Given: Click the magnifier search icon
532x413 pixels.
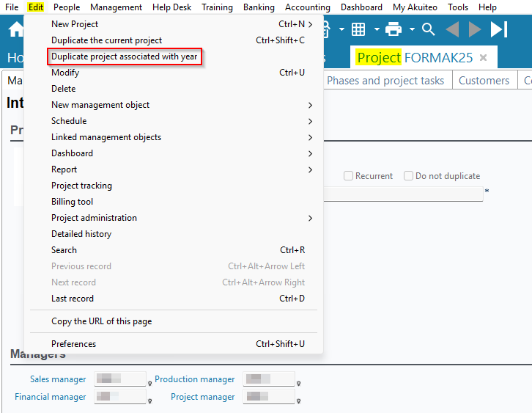Looking at the screenshot, I should click(x=429, y=29).
